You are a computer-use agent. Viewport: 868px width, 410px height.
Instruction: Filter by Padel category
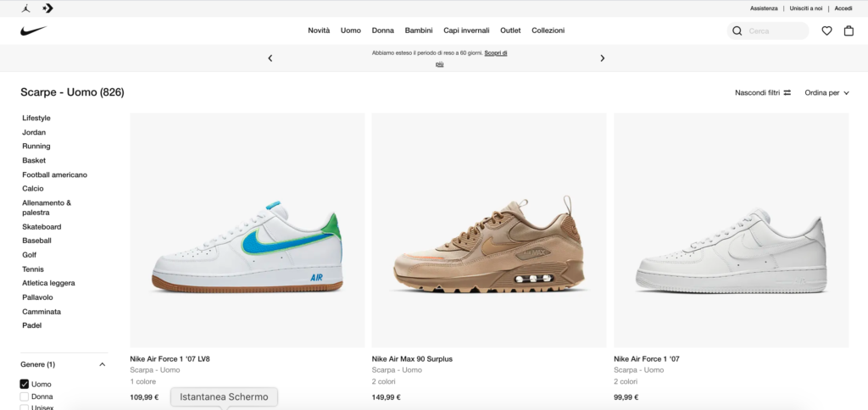pos(31,325)
